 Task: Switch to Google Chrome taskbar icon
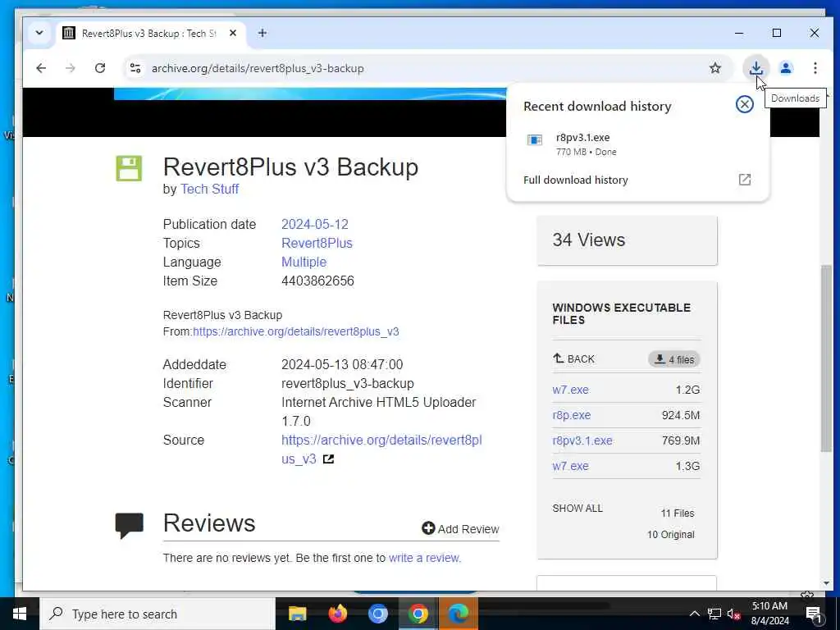pyautogui.click(x=418, y=614)
